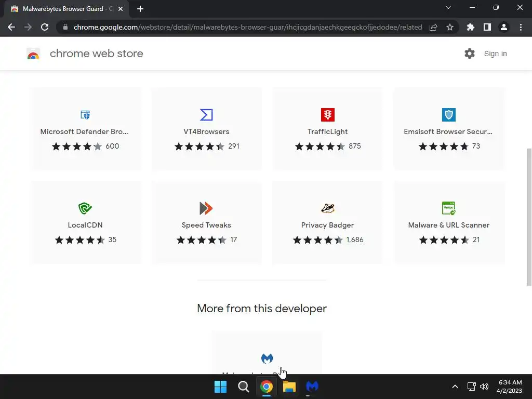
Task: Open the LocalCDN extension title
Action: (85, 225)
